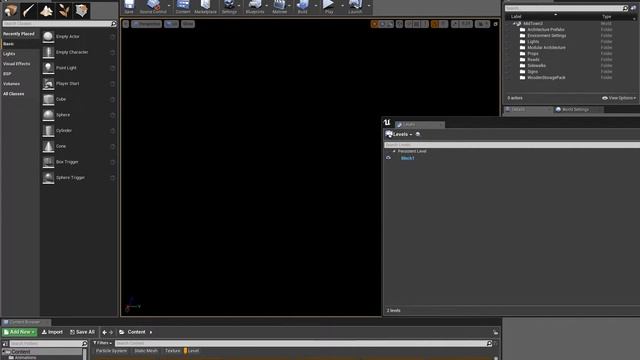Maximize or restore the viewport
Image resolution: width=640 pixels, height=360 pixels.
pyautogui.click(x=496, y=24)
